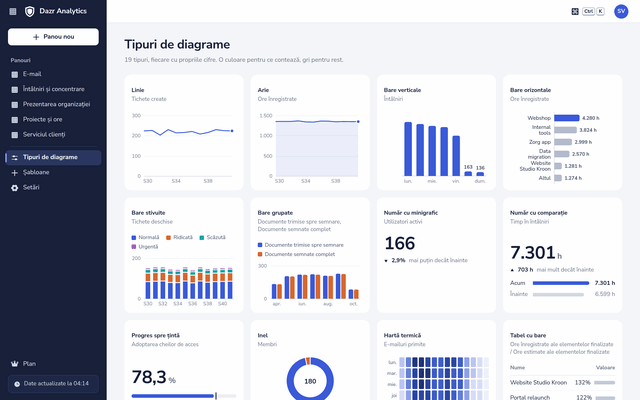Click the Webshop horizontal bar
The height and width of the screenshot is (400, 640).
567,118
